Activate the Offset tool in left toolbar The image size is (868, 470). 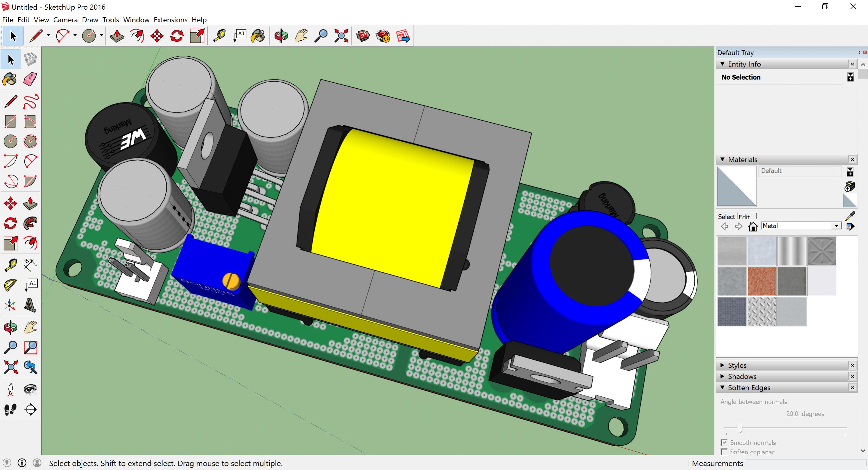coord(30,243)
